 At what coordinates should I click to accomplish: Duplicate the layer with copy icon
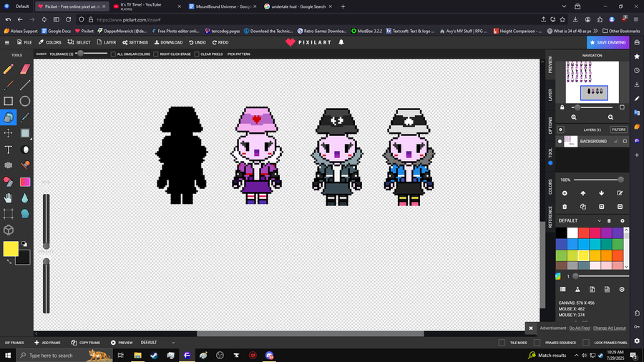(x=583, y=207)
